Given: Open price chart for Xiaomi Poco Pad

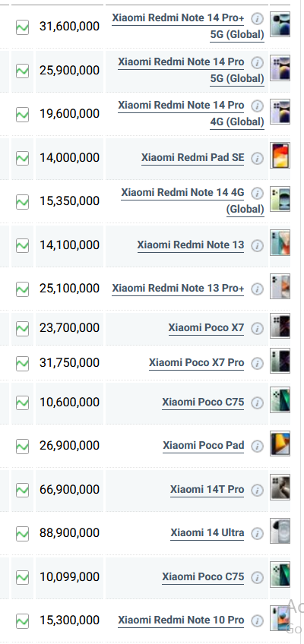Looking at the screenshot, I should coord(22,447).
